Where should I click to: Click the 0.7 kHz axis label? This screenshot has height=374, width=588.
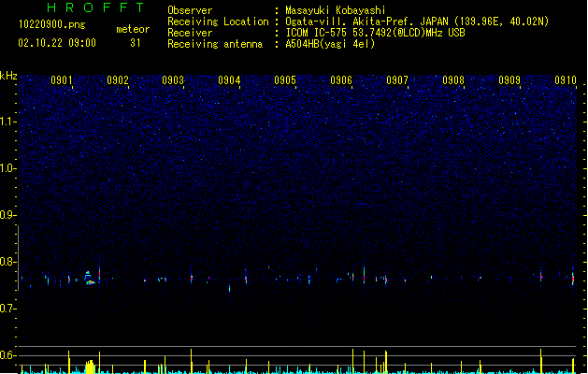tap(7, 309)
